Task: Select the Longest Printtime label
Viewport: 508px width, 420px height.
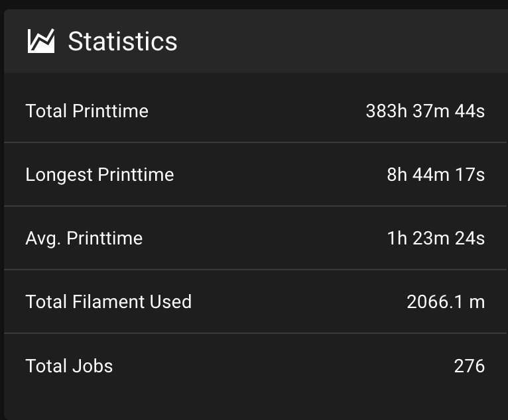Action: click(x=99, y=175)
